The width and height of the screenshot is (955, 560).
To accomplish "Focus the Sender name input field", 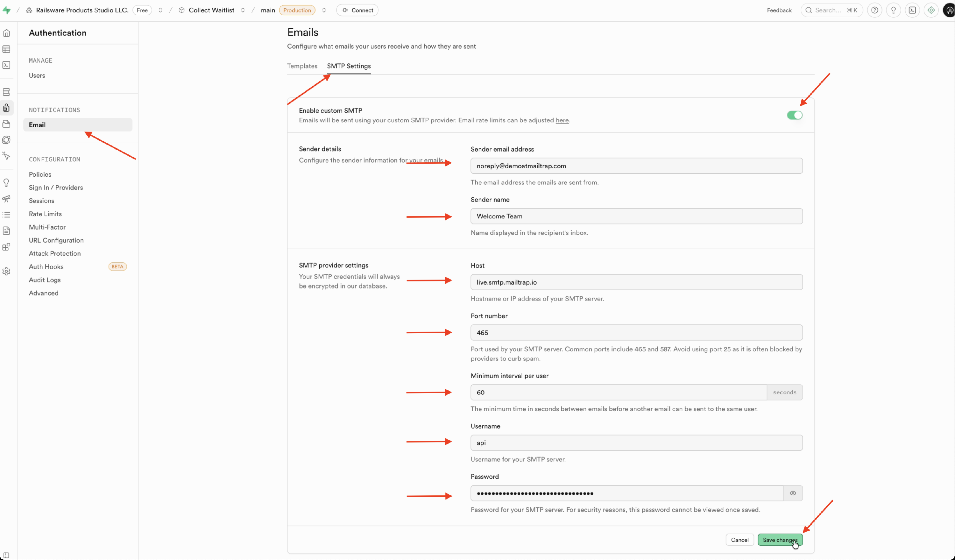I will [636, 216].
